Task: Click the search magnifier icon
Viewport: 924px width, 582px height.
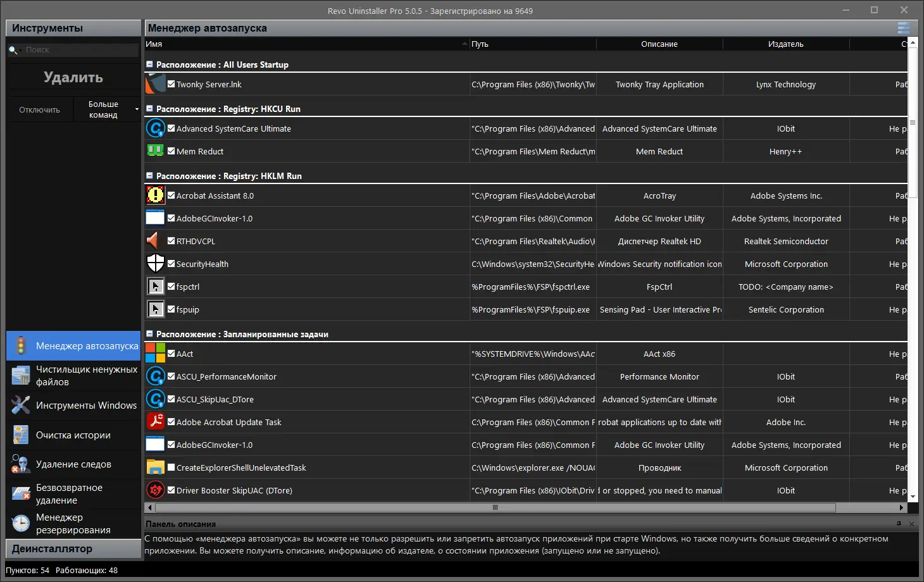Action: (13, 50)
